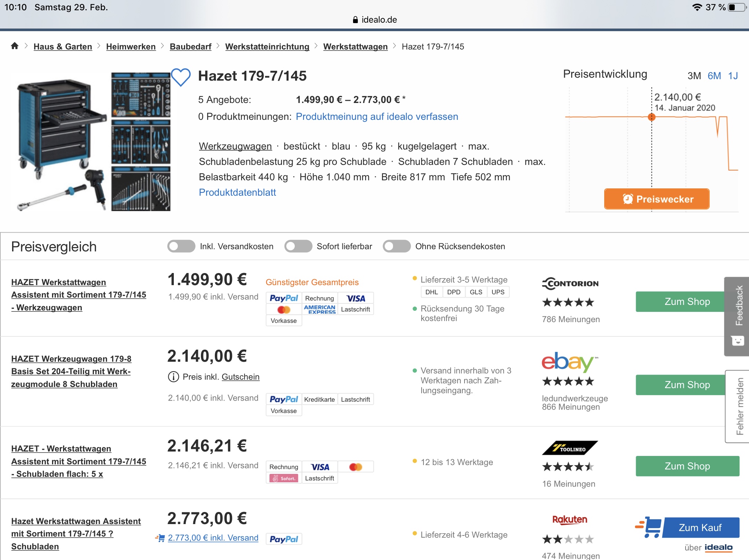Click the Rakuten shop logo
This screenshot has width=749, height=560.
[x=569, y=519]
